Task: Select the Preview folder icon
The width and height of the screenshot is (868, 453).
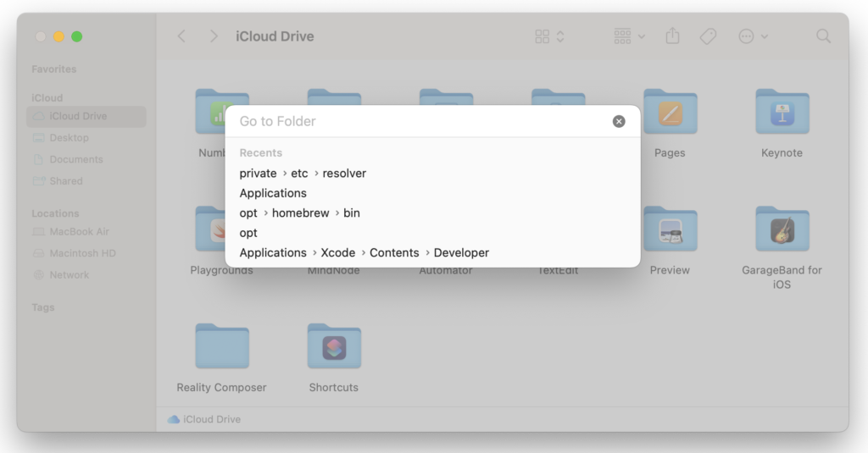Action: point(670,229)
